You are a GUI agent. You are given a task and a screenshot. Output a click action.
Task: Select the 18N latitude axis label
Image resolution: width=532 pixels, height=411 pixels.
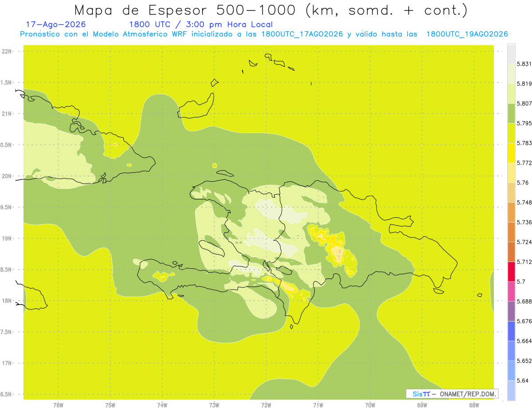(7, 301)
